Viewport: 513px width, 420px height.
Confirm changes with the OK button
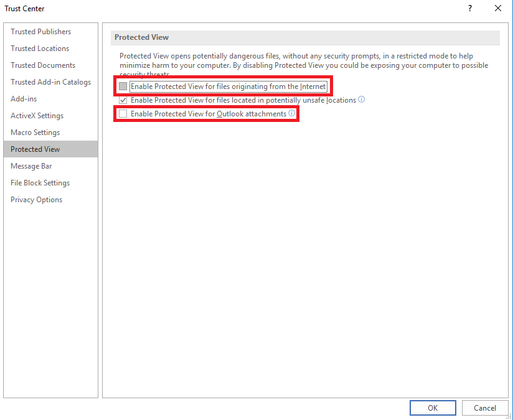coord(433,408)
